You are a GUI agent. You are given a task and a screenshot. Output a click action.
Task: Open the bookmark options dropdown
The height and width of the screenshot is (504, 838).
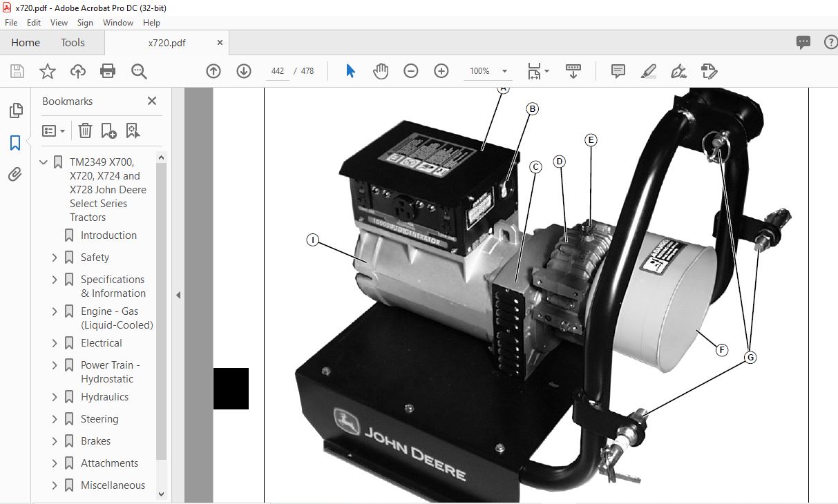[x=53, y=130]
